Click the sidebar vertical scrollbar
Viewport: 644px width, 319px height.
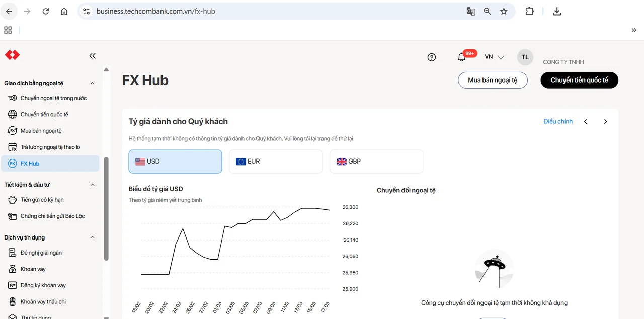(106, 209)
